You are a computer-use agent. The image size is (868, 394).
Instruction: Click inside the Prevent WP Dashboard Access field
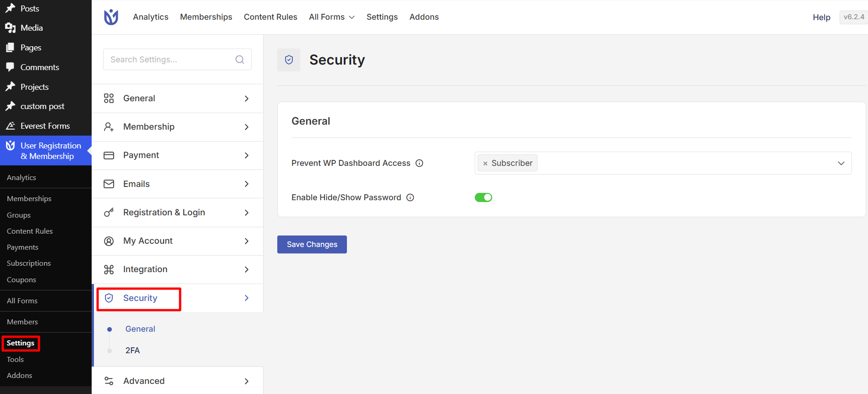click(663, 163)
